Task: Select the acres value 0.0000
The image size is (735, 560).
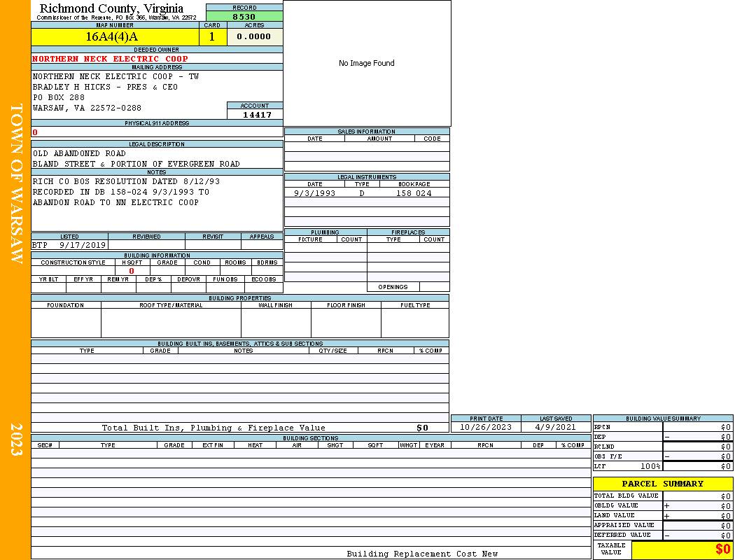Action: [254, 37]
